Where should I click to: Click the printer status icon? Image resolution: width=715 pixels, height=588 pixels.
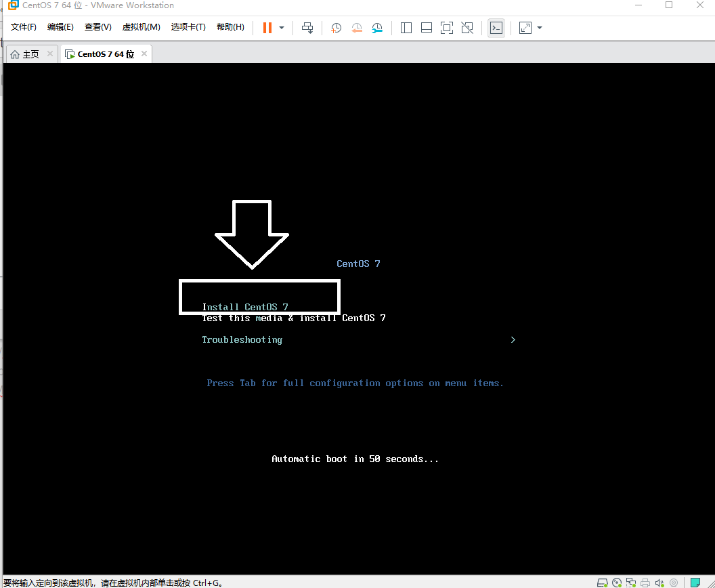click(x=645, y=583)
